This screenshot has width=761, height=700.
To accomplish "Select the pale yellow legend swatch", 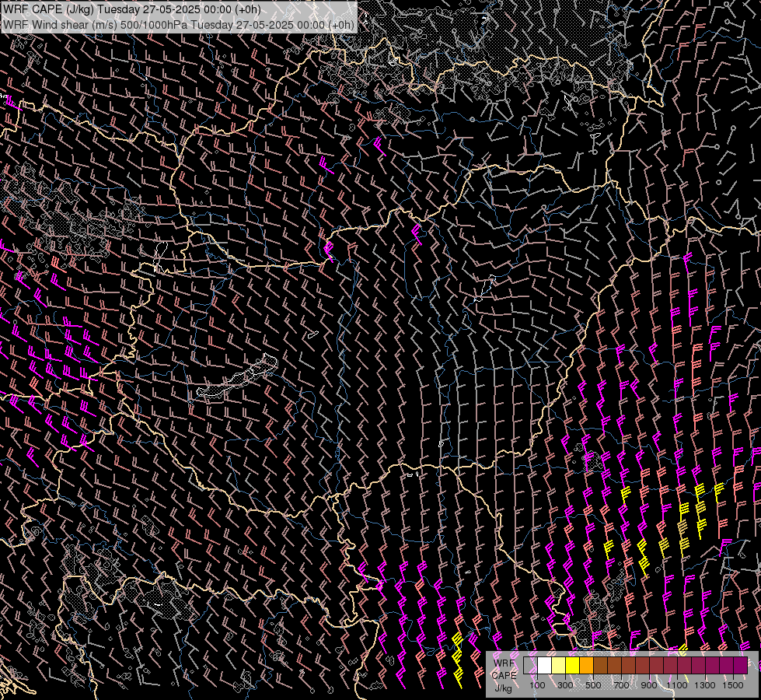I will (559, 665).
